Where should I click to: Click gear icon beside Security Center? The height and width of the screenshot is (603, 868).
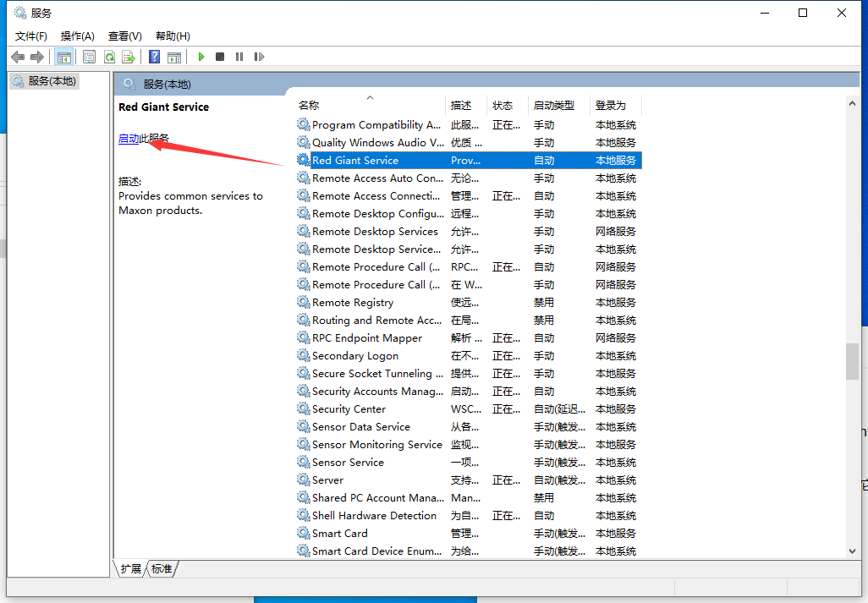pos(304,408)
